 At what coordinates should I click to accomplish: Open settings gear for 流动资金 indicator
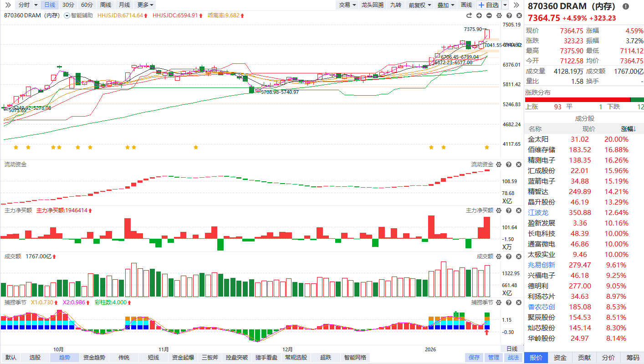point(499,164)
